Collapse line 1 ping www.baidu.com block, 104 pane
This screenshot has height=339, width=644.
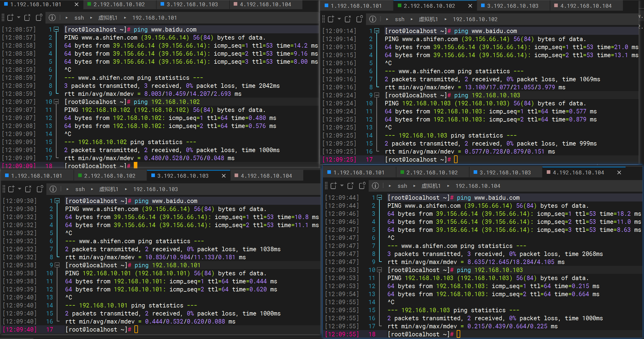(379, 198)
